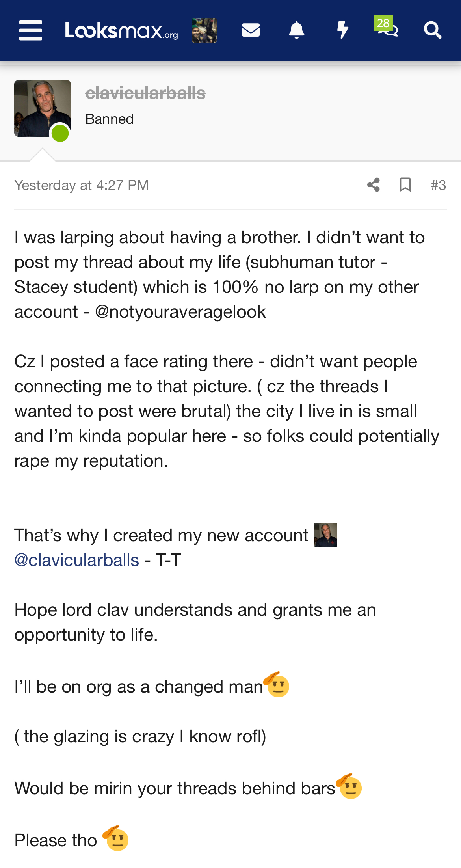View the poster's large profile avatar

coord(43,108)
